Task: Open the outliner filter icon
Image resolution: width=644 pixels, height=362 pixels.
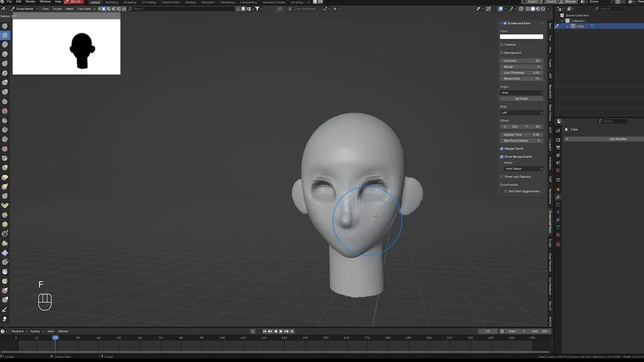Action: (x=570, y=9)
